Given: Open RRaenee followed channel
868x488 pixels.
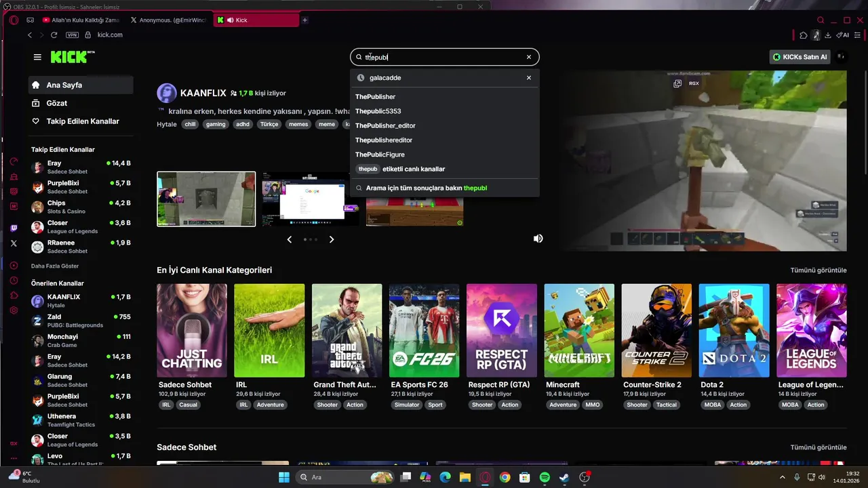Looking at the screenshot, I should tap(81, 247).
